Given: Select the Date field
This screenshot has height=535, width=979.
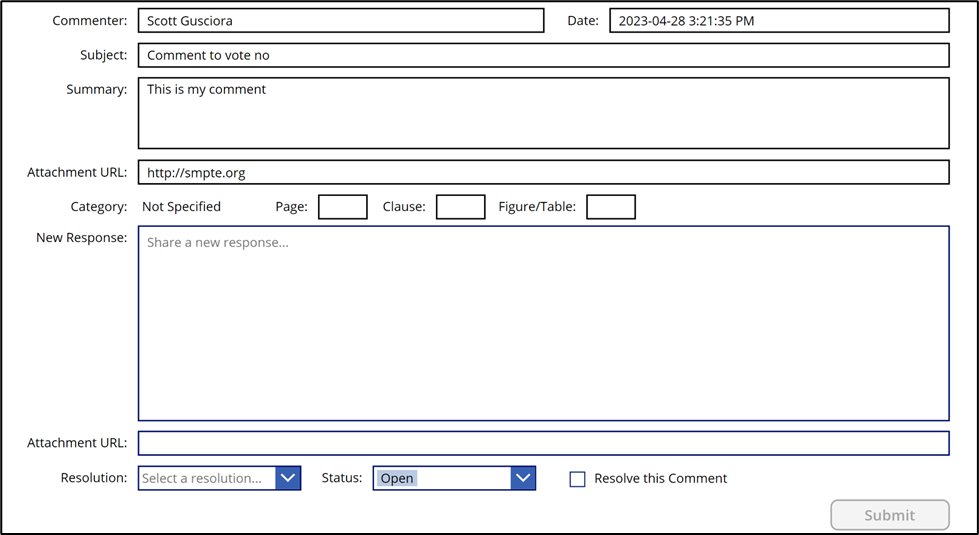Looking at the screenshot, I should coord(778,21).
